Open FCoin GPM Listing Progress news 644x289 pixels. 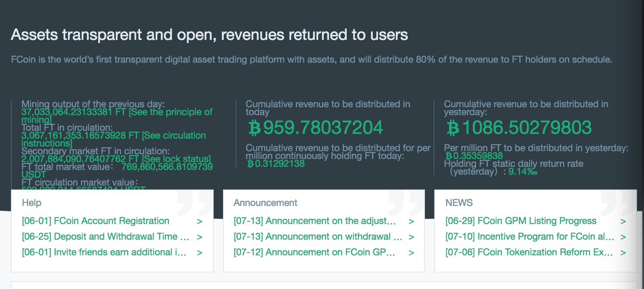click(x=521, y=221)
